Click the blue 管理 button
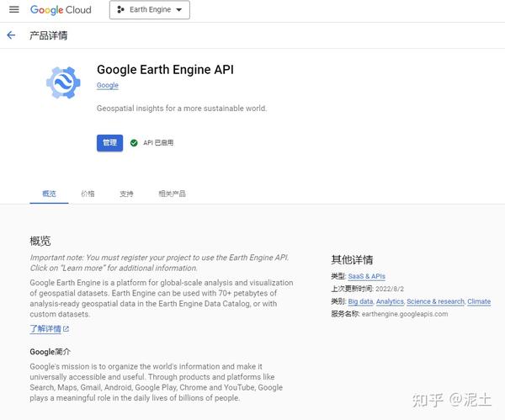Screen dimensions: 505x420 click(x=110, y=143)
